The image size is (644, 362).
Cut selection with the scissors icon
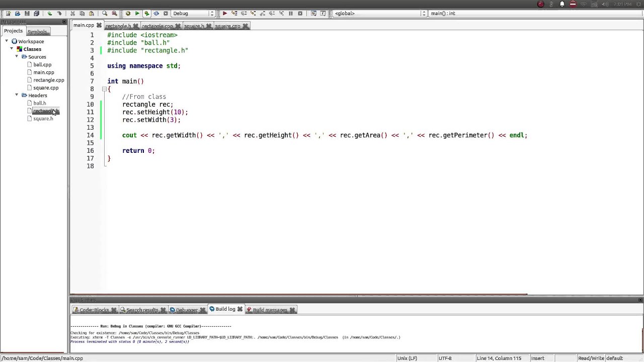point(72,14)
